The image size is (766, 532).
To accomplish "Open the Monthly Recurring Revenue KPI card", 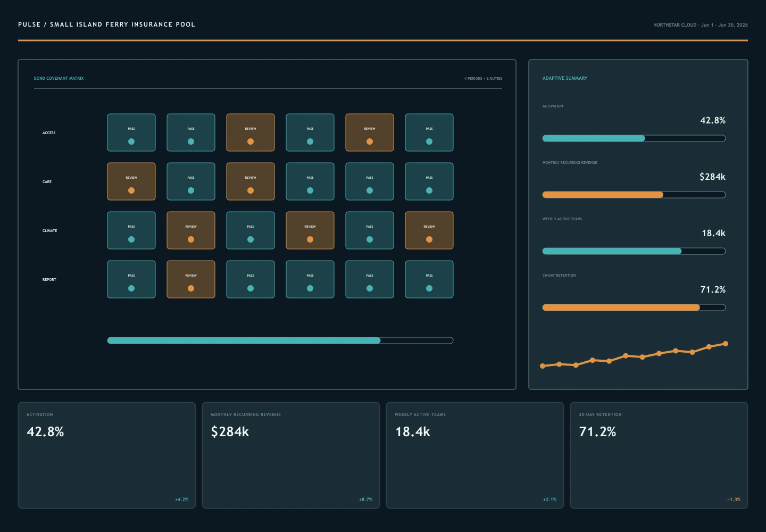I will coord(291,455).
